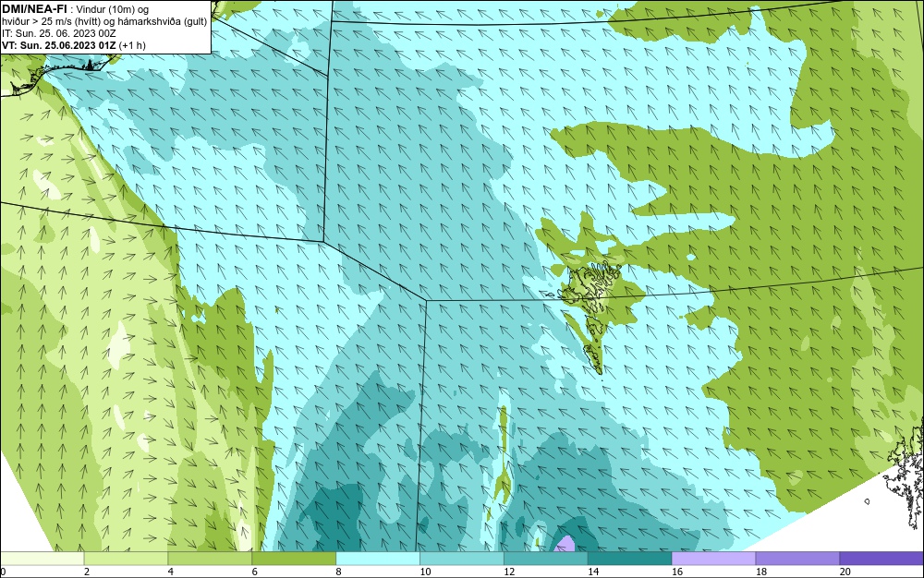Viewport: 924px width, 578px height.
Task: Click the 'hviður > 25 m/s' description line
Action: (104, 22)
